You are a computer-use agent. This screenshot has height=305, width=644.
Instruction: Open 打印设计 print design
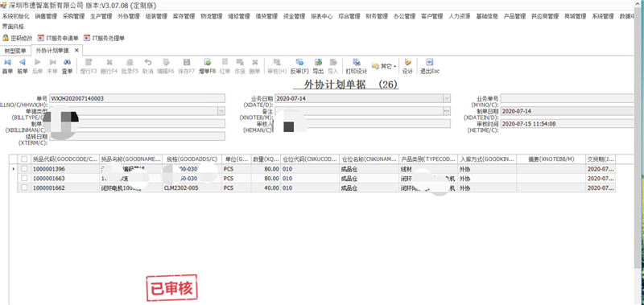click(356, 66)
